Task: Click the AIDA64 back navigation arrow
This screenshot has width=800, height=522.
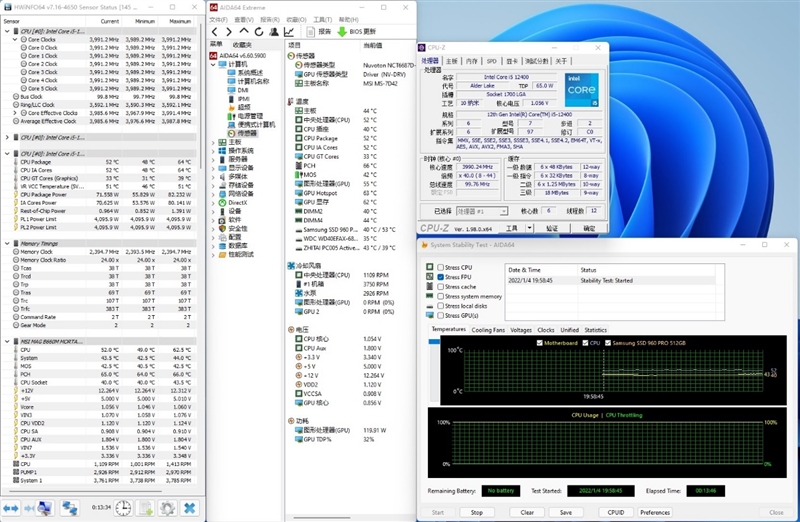Action: pyautogui.click(x=215, y=32)
